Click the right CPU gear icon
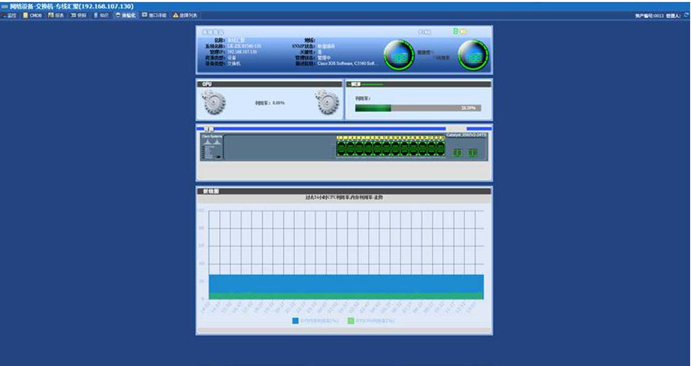Image resolution: width=691 pixels, height=366 pixels. point(328,103)
